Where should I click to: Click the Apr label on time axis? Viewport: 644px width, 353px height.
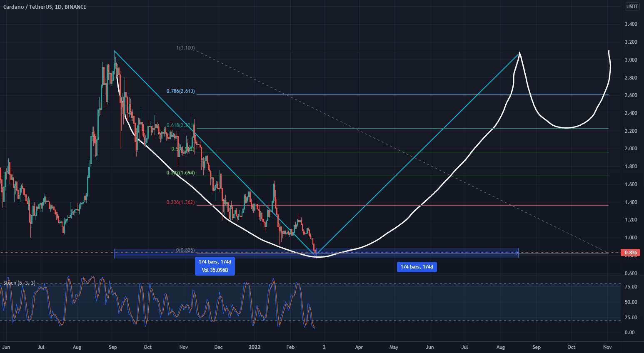359,347
